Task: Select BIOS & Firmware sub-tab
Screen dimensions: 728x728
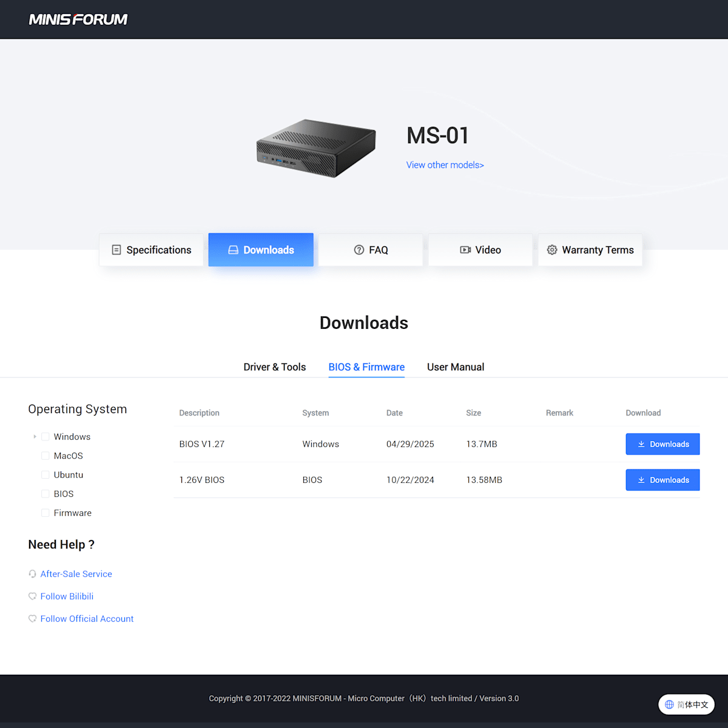Action: tap(366, 367)
